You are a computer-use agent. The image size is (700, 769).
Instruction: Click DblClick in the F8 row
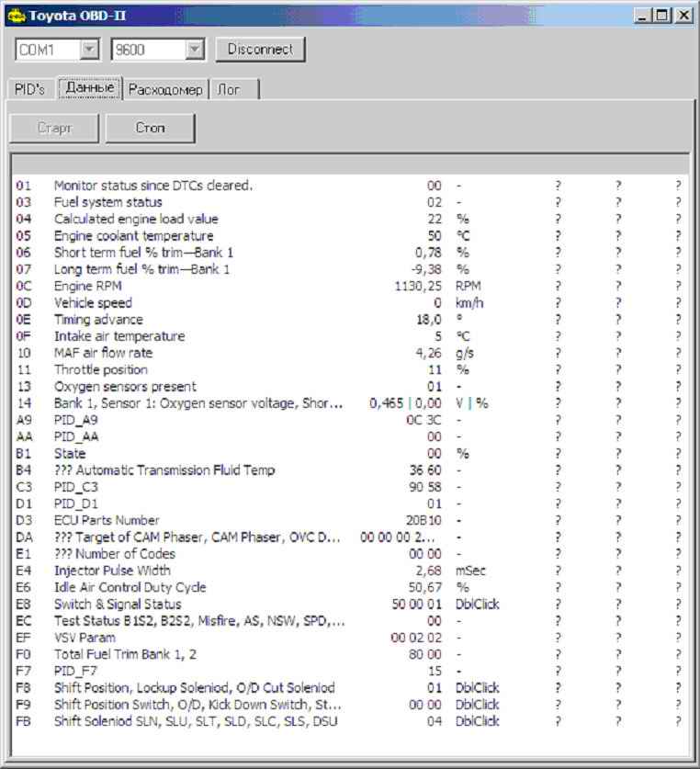[478, 687]
